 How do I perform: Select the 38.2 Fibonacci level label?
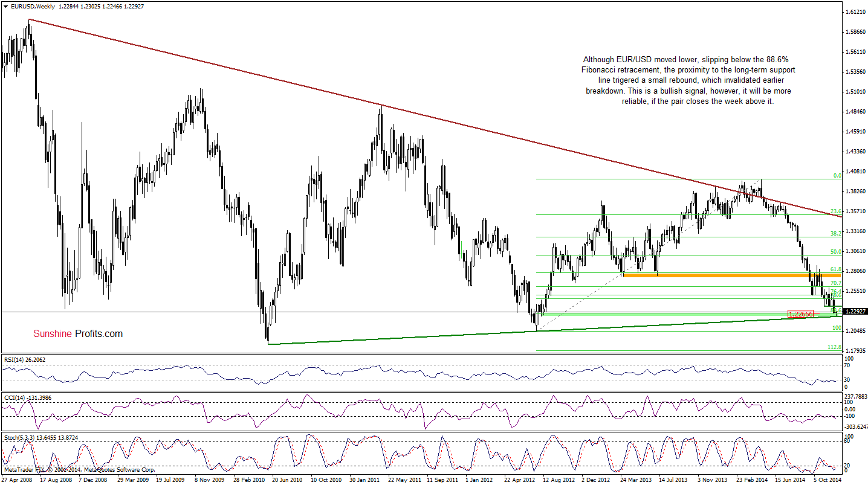tap(836, 233)
